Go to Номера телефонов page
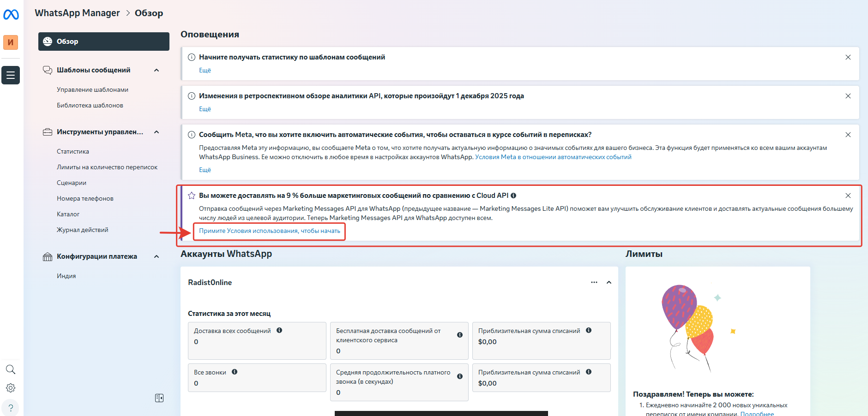The image size is (868, 416). click(x=85, y=198)
